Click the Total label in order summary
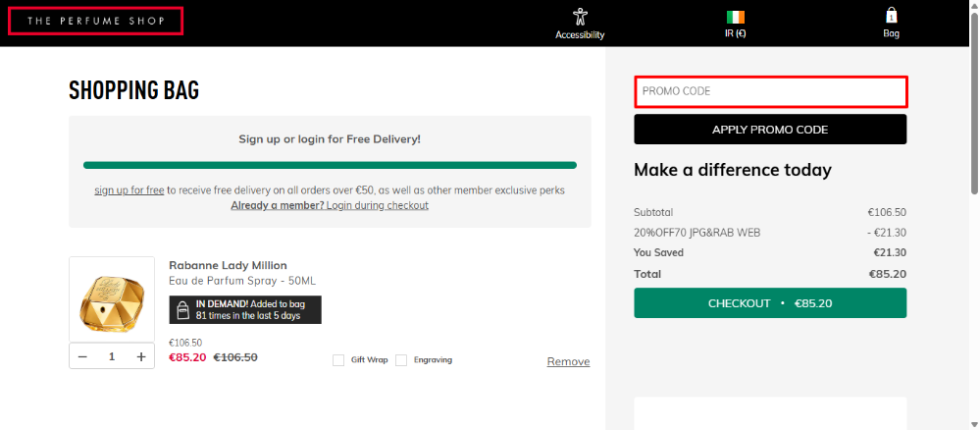The height and width of the screenshot is (430, 980). 647,274
